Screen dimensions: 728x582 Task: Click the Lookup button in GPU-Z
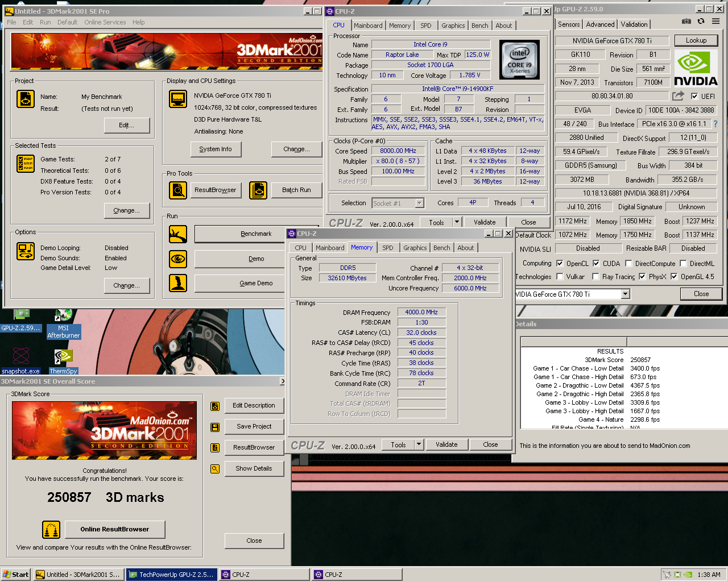696,40
